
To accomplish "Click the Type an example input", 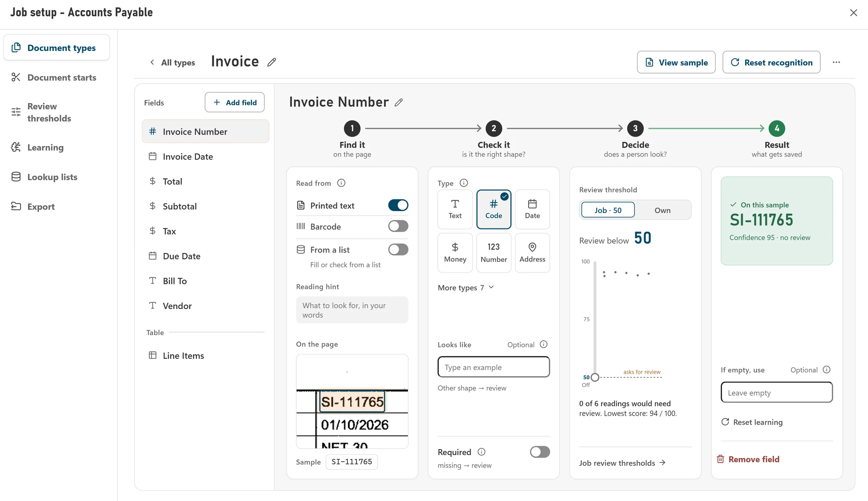I will point(494,367).
